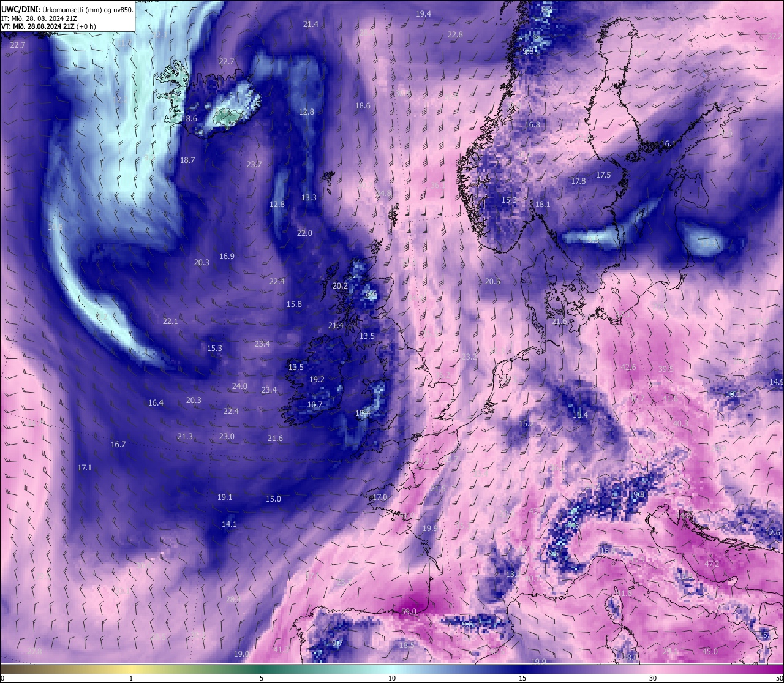
Task: Click the 23.0 value on the map
Action: point(227,436)
